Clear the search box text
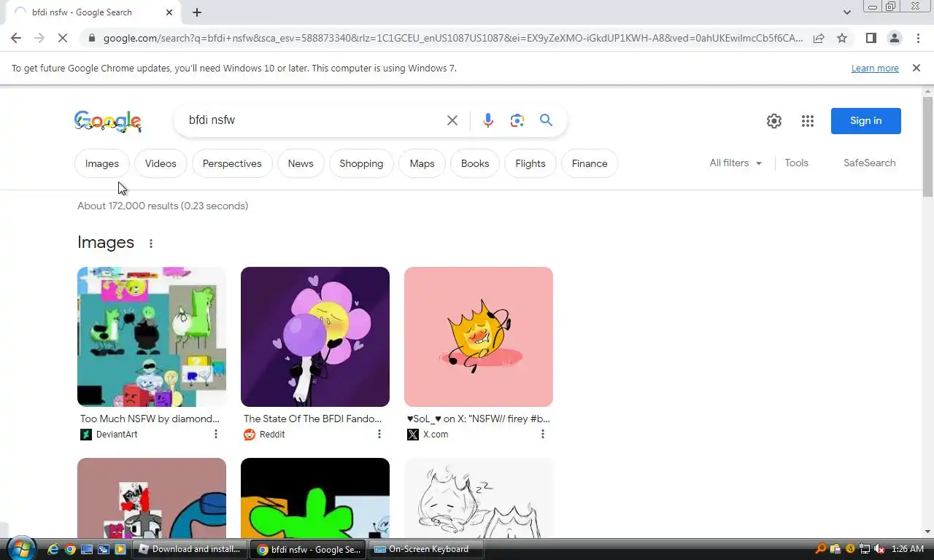 click(452, 120)
